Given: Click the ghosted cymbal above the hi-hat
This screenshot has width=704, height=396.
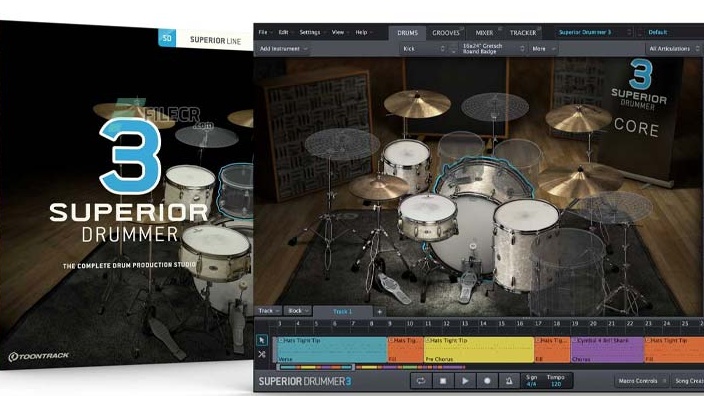Looking at the screenshot, I should (342, 144).
